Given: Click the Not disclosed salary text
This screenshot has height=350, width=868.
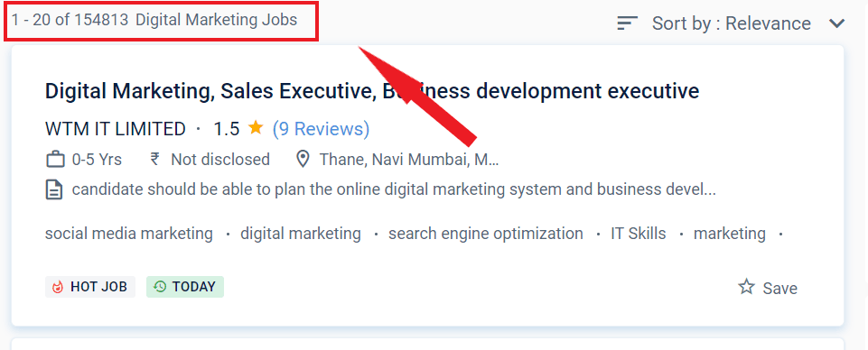Looking at the screenshot, I should click(x=220, y=160).
